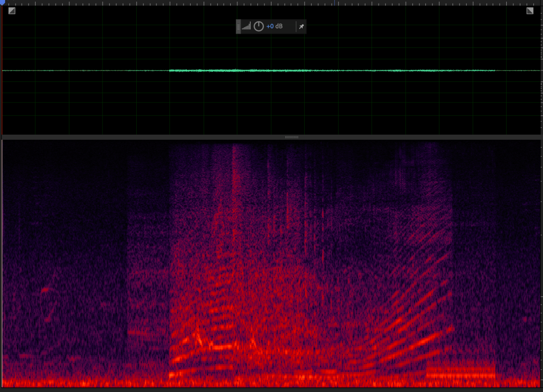Click the small bright spot in the spectrogram's far-left area
Screen dimensions: 543x392
coord(45,289)
